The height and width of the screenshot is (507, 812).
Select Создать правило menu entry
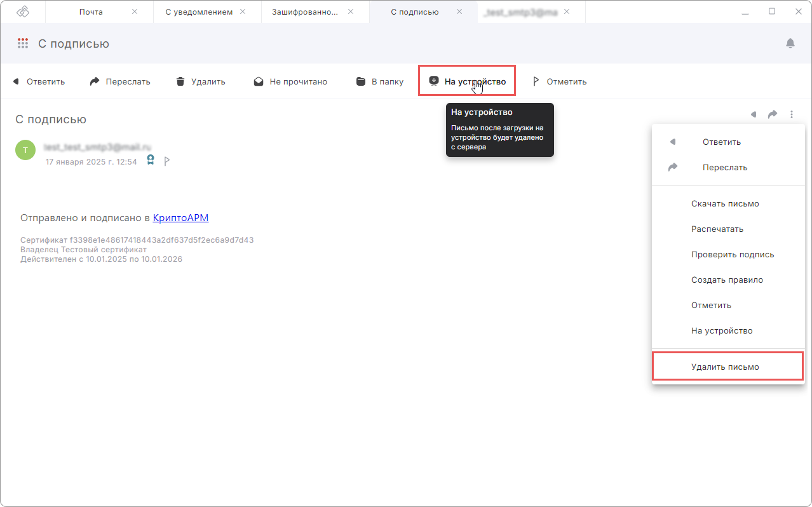pyautogui.click(x=728, y=280)
